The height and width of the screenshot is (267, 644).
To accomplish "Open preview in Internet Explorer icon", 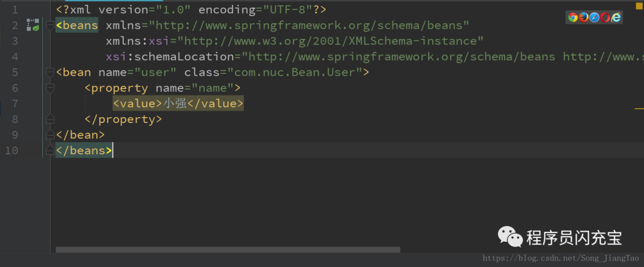I will point(615,17).
